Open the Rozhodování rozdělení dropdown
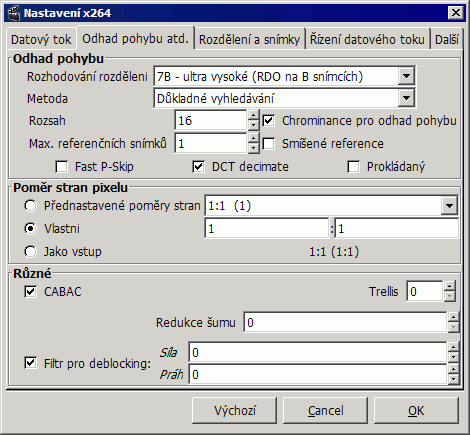This screenshot has width=470, height=435. [x=406, y=76]
